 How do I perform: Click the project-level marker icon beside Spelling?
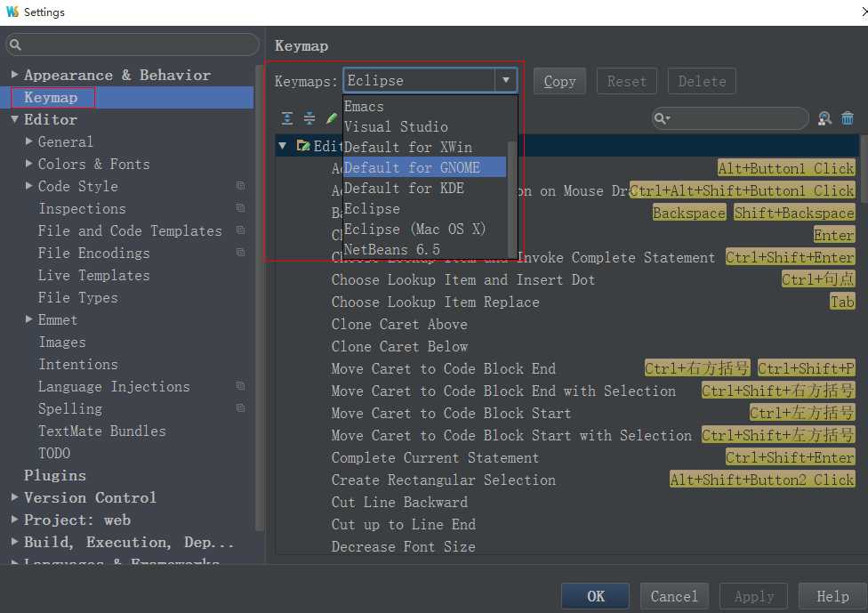coord(240,407)
